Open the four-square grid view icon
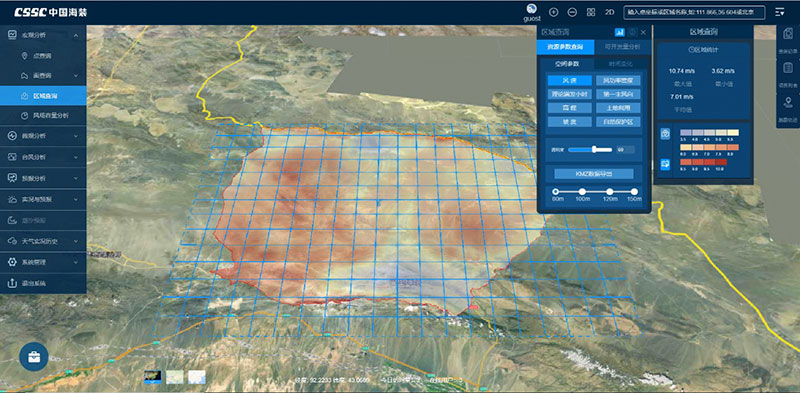Screen dimensions: 800x393 click(x=591, y=12)
